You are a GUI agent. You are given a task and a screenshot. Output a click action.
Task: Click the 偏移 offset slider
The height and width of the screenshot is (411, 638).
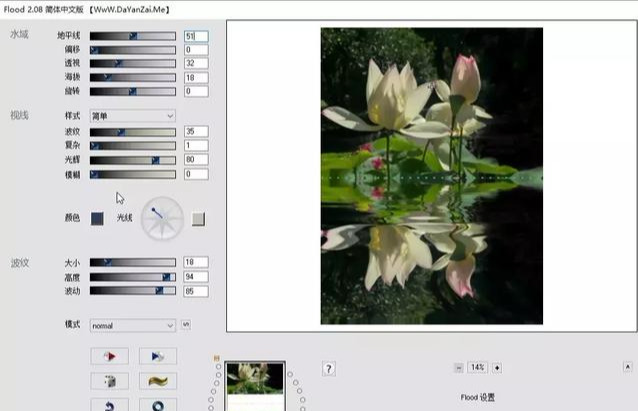point(133,50)
